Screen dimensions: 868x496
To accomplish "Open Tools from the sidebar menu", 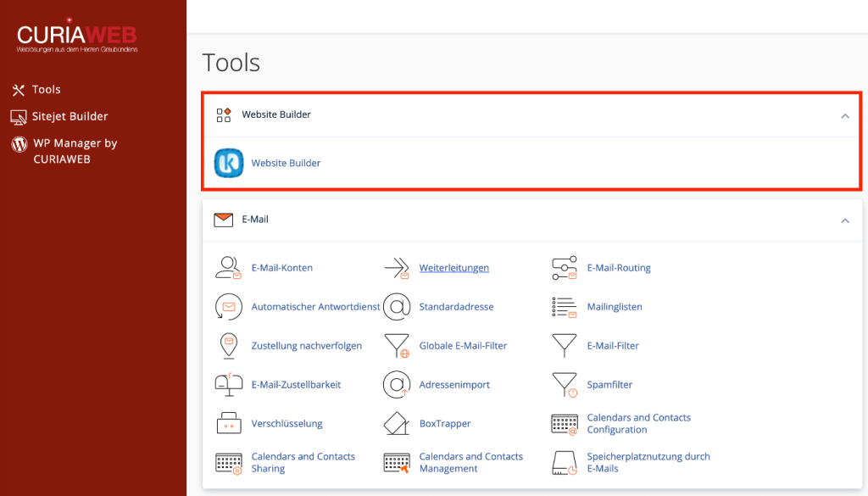I will click(x=47, y=89).
